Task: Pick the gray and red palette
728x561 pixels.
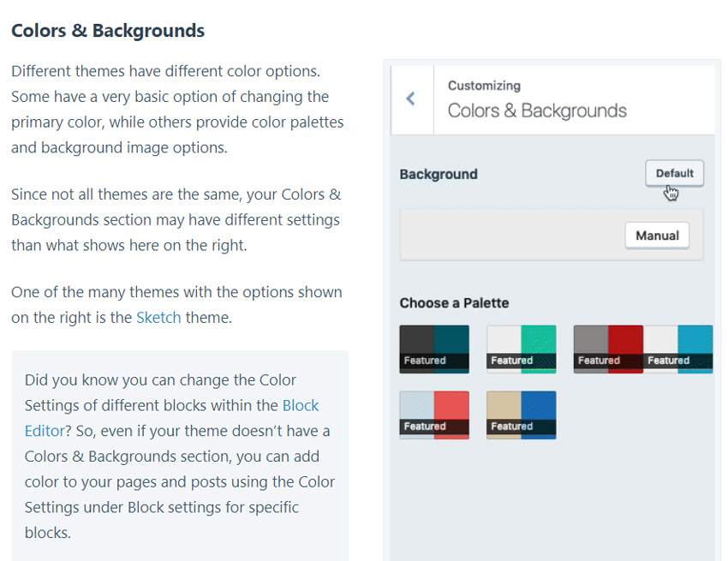Action: [x=608, y=349]
